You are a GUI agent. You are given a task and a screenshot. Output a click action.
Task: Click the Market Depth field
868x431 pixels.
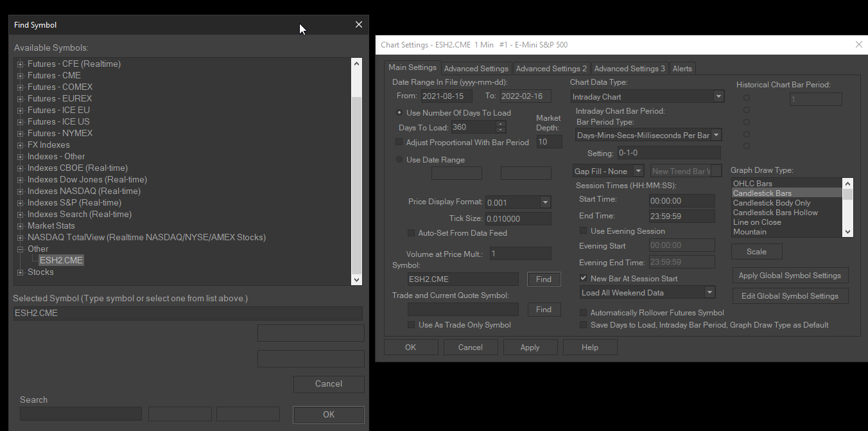coord(549,142)
